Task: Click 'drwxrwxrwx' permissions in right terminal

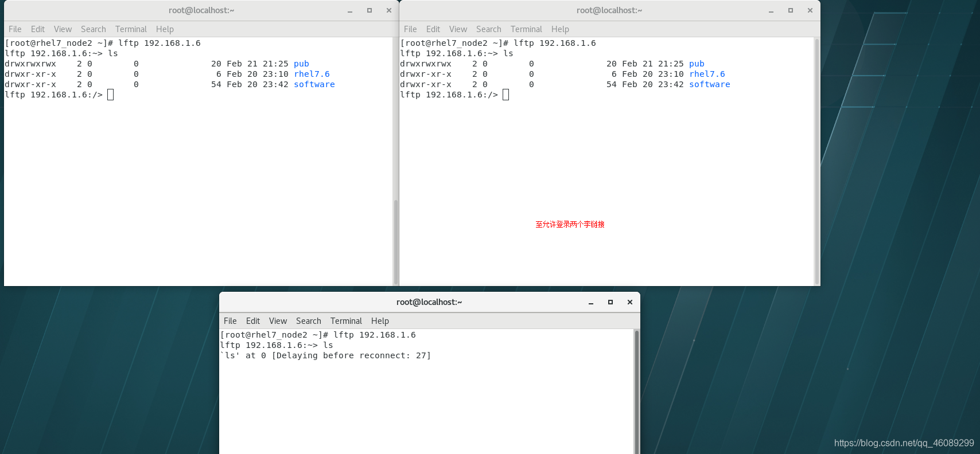Action: [x=426, y=64]
